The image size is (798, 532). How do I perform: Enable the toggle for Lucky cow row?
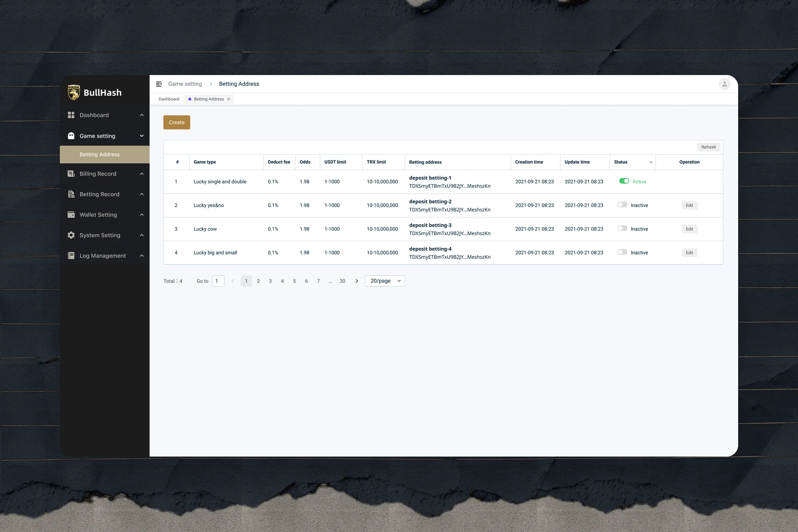[x=622, y=228]
